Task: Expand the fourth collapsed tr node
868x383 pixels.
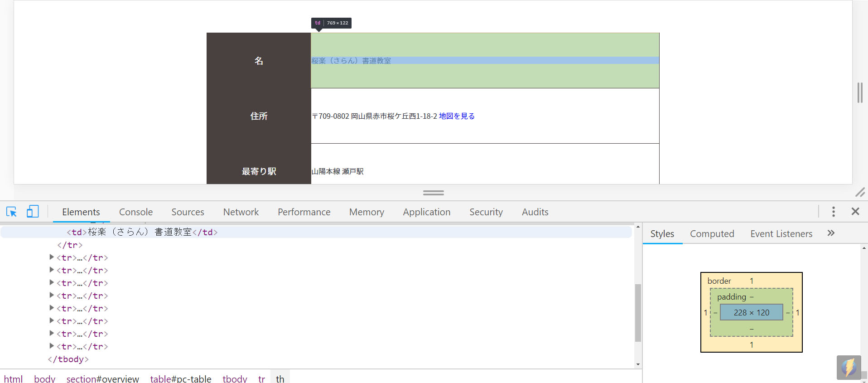Action: tap(52, 295)
